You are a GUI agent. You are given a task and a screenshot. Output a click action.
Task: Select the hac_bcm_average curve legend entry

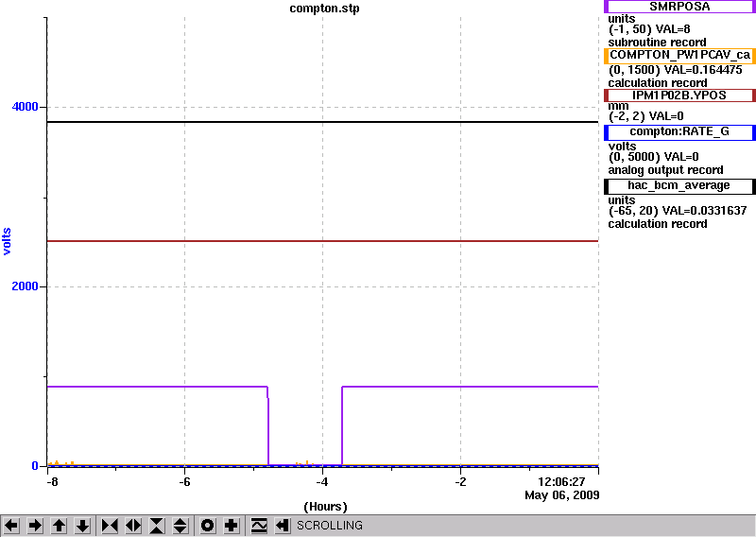679,186
